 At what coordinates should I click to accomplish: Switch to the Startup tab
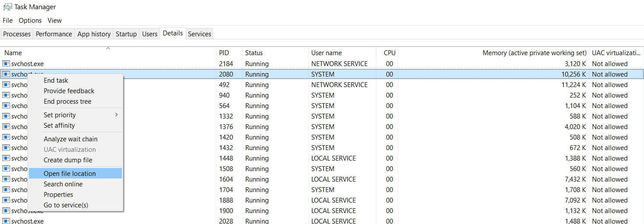pyautogui.click(x=126, y=34)
